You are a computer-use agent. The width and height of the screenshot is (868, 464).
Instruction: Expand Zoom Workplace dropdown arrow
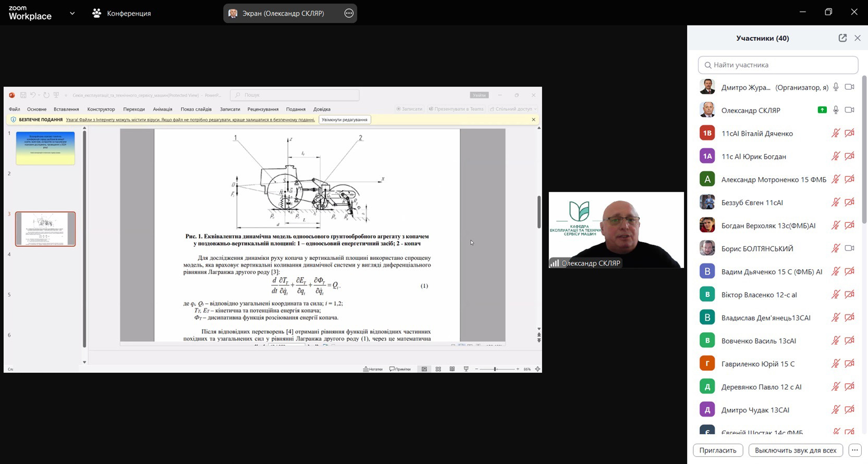pyautogui.click(x=72, y=14)
